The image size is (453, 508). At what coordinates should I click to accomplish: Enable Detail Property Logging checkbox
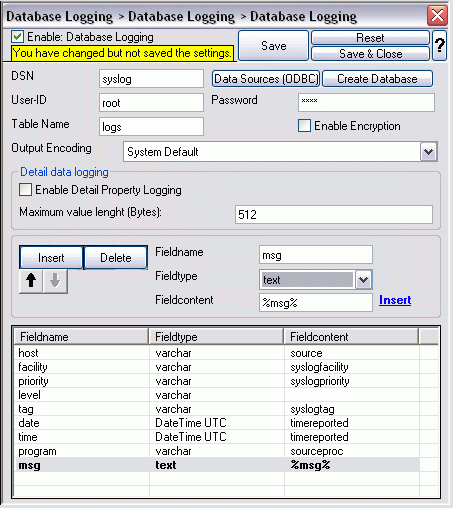(x=26, y=190)
